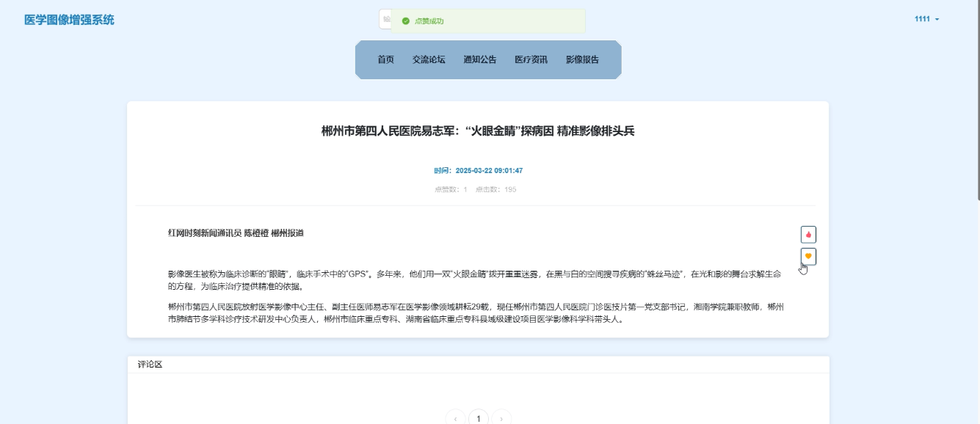Open the 影像报告 navigation item
The height and width of the screenshot is (424, 980).
click(582, 59)
